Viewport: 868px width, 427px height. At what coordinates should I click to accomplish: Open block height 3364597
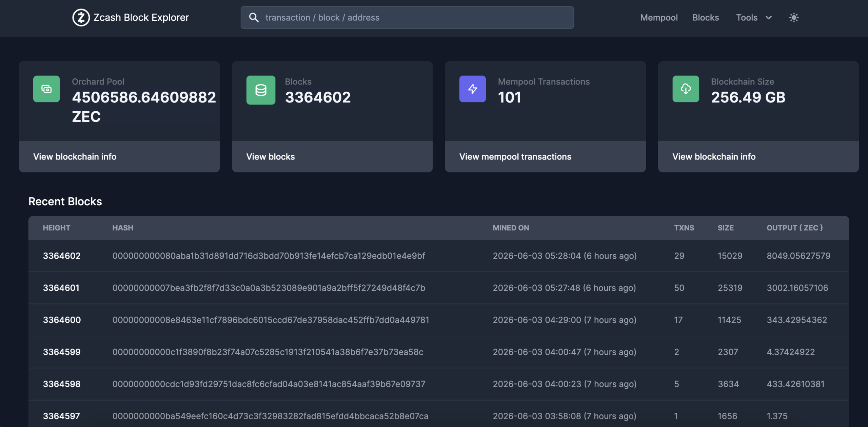click(61, 416)
